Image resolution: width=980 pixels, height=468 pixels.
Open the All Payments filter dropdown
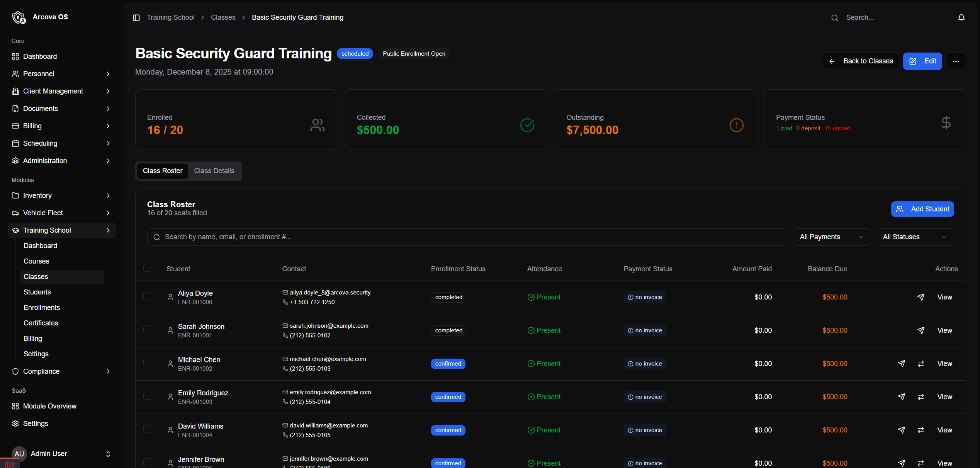[x=832, y=237]
